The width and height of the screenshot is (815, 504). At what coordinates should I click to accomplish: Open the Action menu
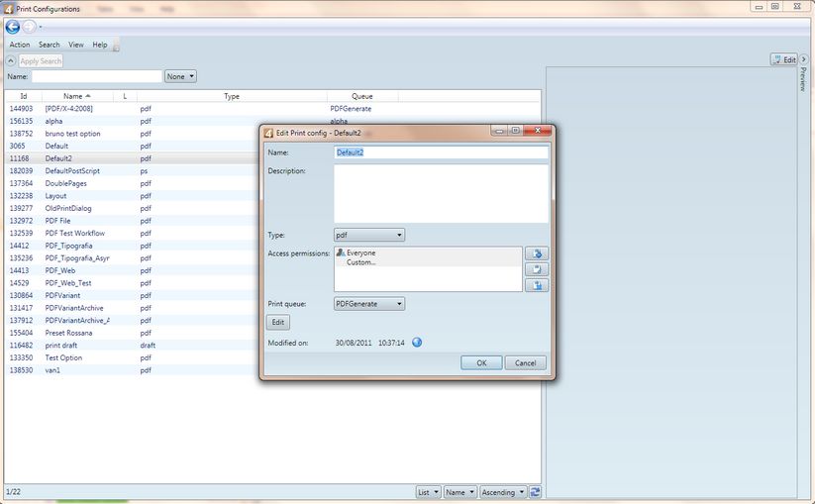click(20, 45)
